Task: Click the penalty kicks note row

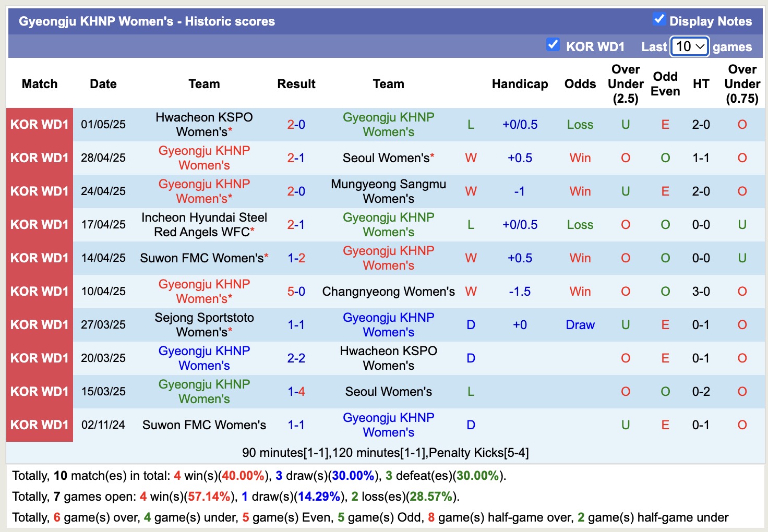Action: coord(386,453)
